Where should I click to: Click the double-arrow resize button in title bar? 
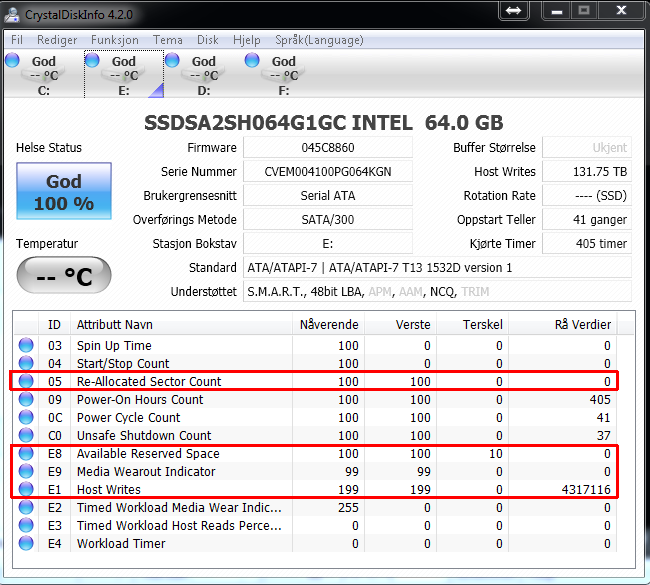pos(514,10)
